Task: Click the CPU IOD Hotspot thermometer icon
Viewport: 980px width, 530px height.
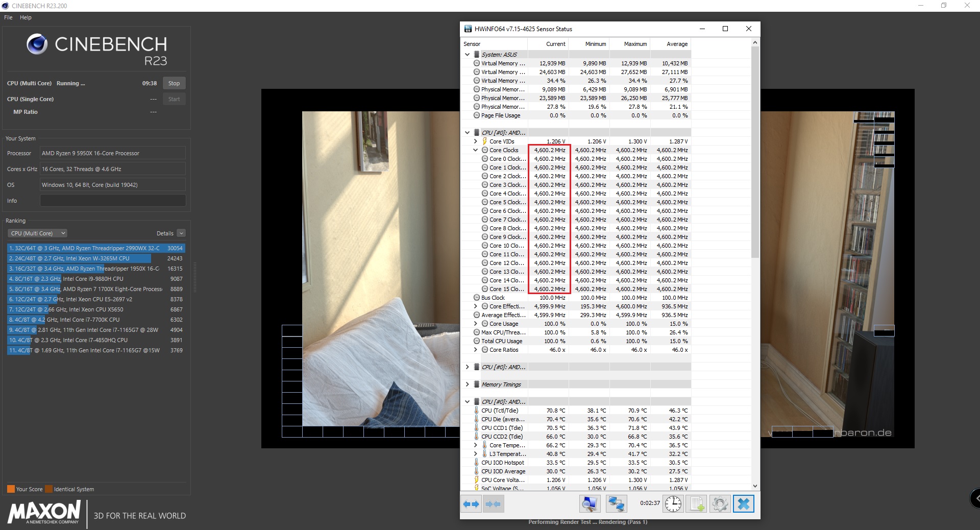Action: tap(476, 463)
